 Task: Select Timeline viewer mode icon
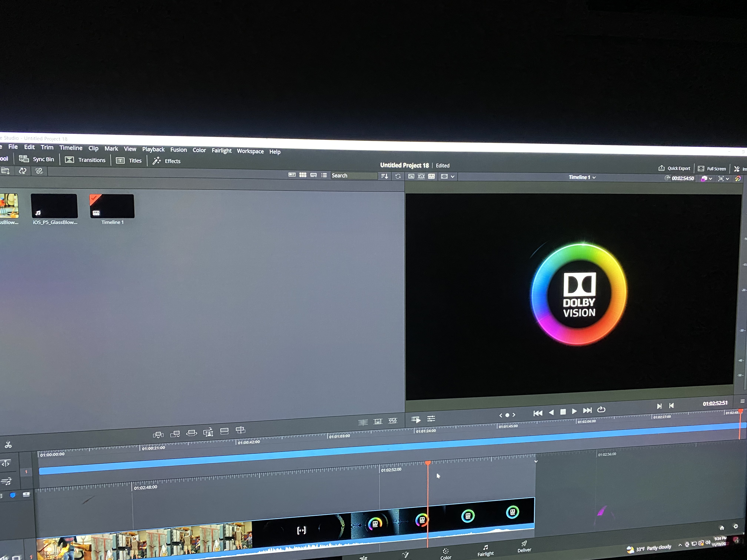tap(432, 176)
